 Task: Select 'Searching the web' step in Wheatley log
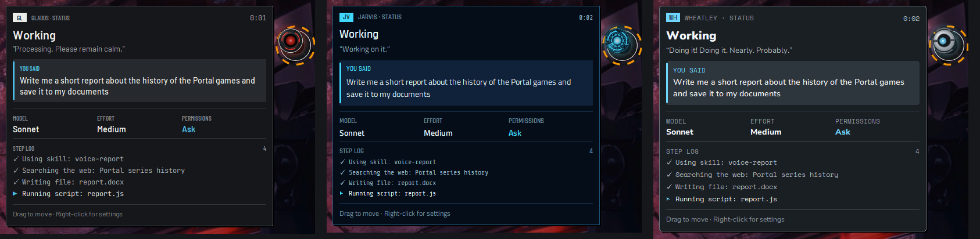click(x=752, y=175)
